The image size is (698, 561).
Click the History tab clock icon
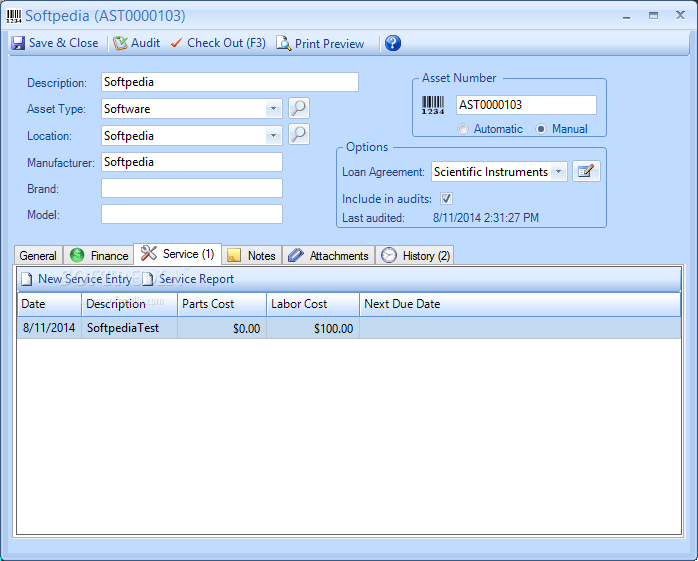tap(389, 255)
